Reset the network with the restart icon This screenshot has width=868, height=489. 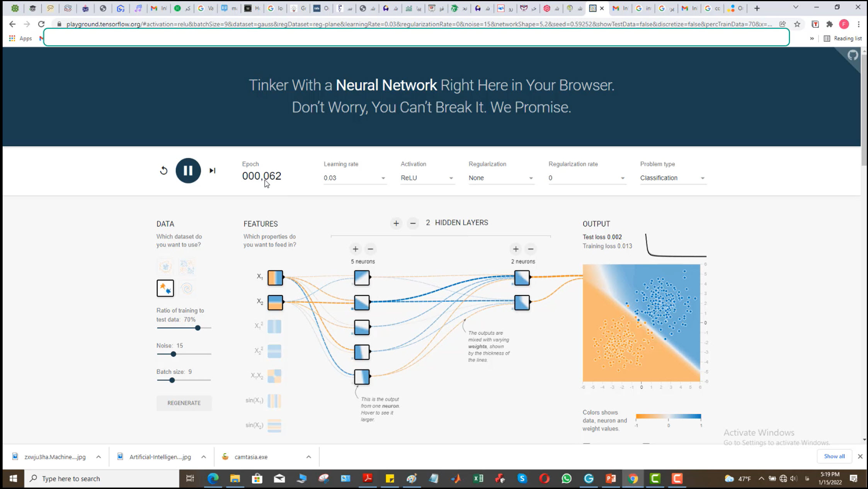pos(163,170)
